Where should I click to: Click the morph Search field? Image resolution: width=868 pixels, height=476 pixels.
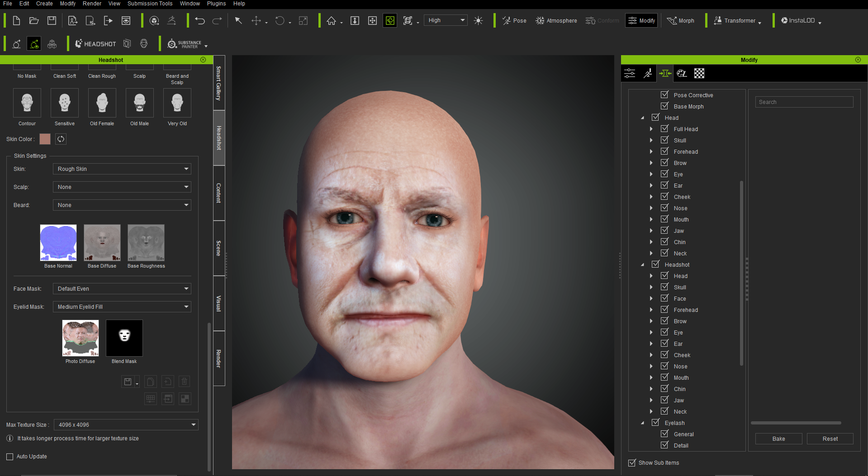click(x=804, y=102)
